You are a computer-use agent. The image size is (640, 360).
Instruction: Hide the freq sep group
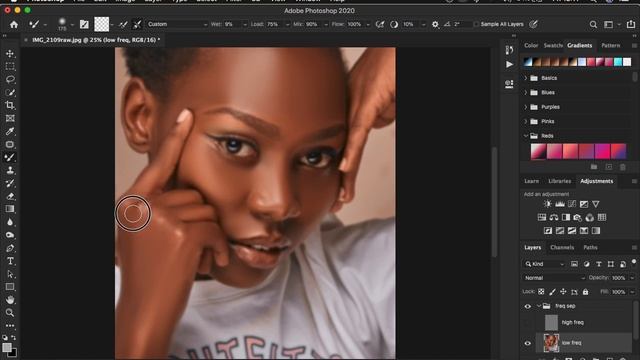[527, 306]
